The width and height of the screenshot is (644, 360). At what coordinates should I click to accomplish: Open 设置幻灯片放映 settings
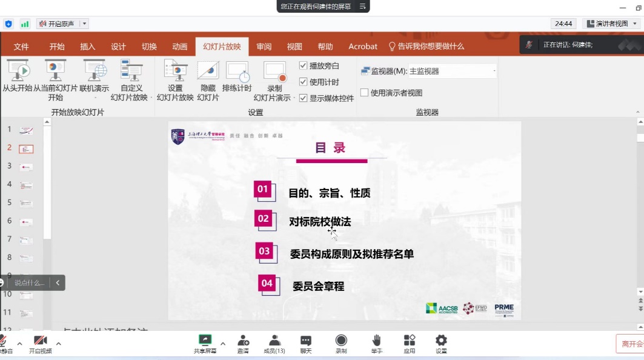click(175, 71)
